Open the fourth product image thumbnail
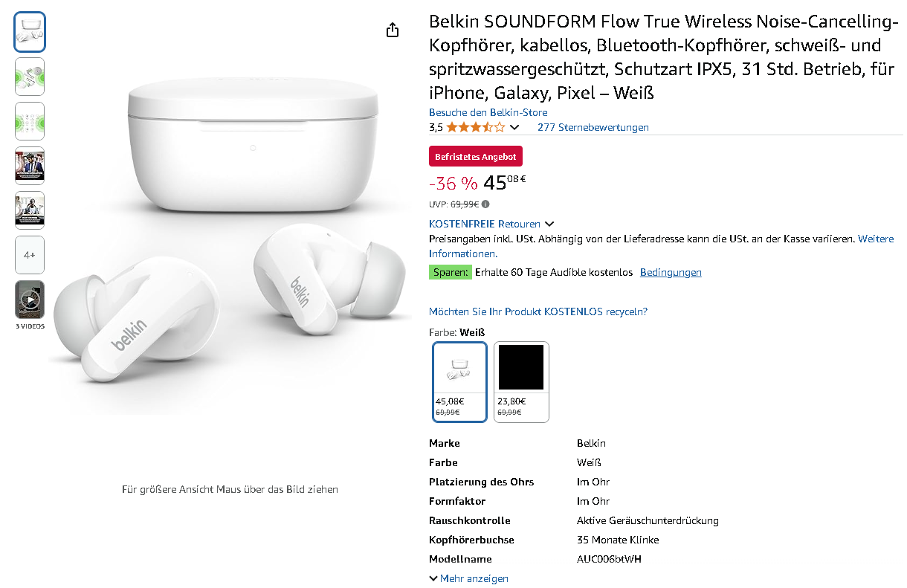Image resolution: width=907 pixels, height=588 pixels. click(x=30, y=166)
